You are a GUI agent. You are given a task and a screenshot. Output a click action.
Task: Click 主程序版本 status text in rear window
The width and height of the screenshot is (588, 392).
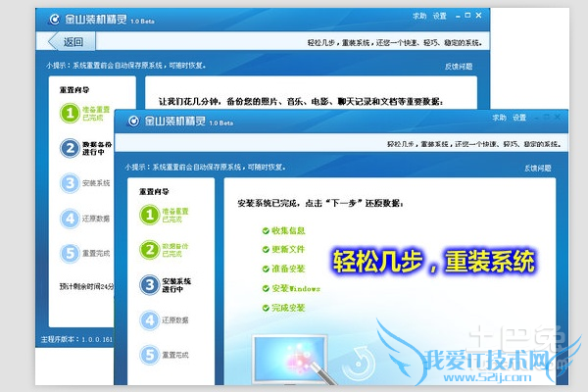76,339
